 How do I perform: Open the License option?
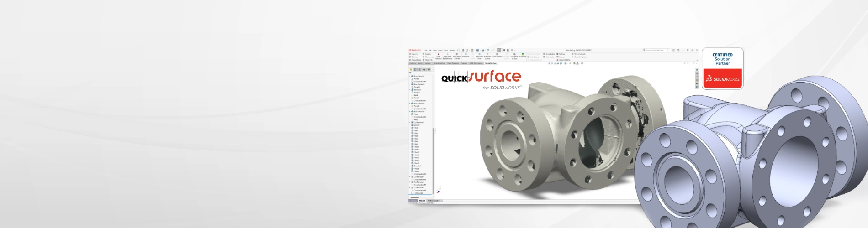561,57
